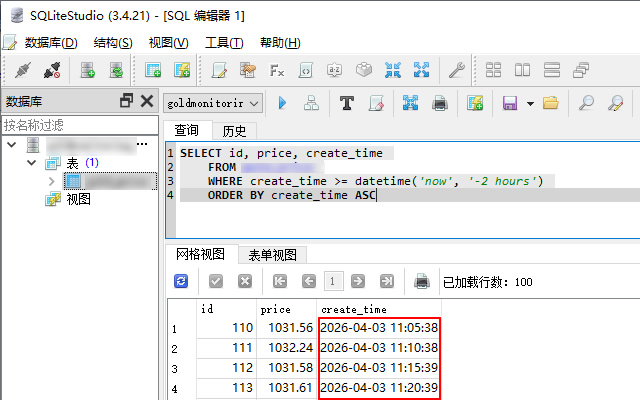Open the save file dropdown arrow
The image size is (640, 400).
coord(529,102)
